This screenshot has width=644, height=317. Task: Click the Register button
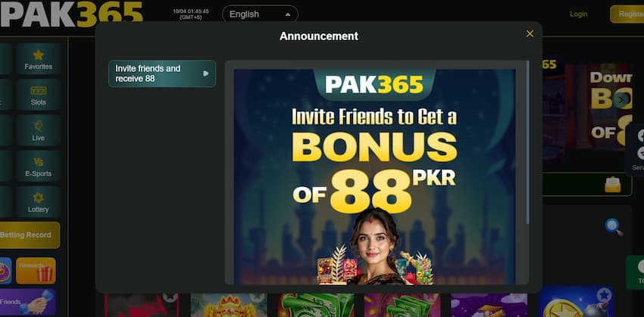pos(627,14)
